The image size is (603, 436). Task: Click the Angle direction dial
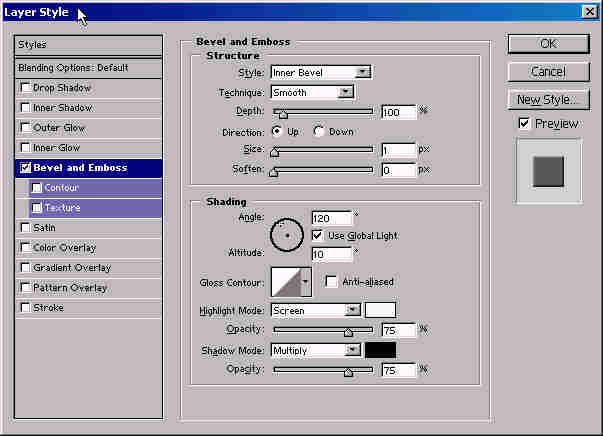point(287,234)
